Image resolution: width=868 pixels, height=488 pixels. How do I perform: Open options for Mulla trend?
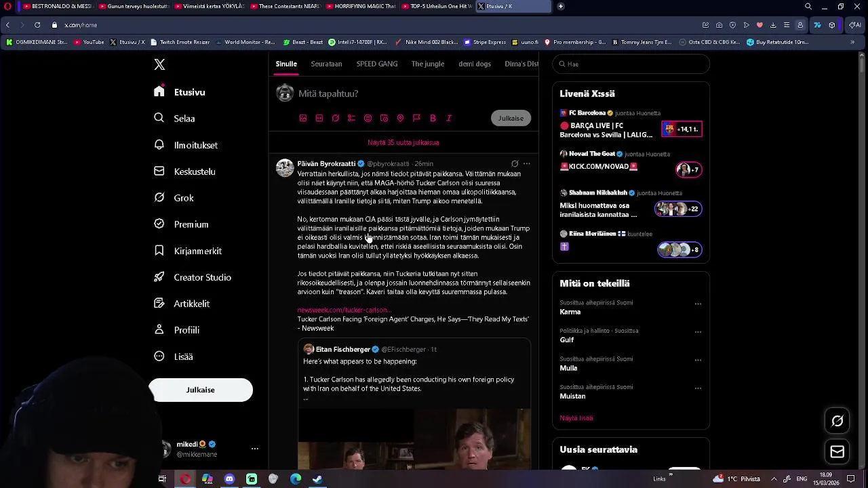point(698,360)
